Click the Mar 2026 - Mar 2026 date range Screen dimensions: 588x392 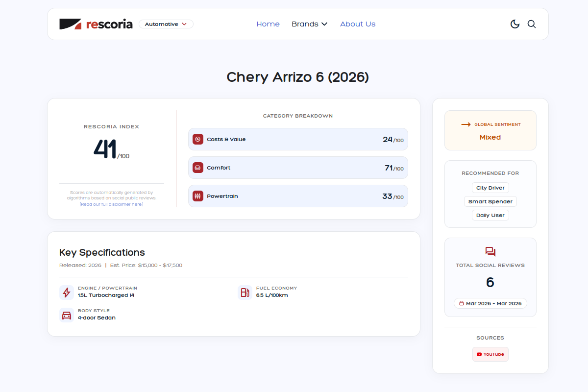click(x=490, y=303)
